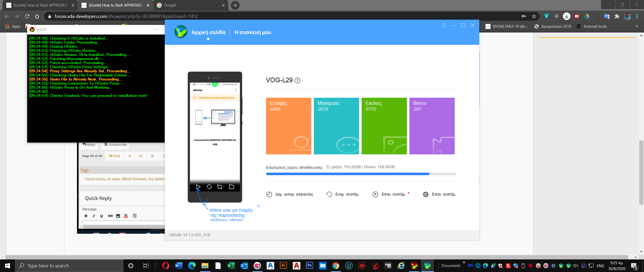The image size is (644, 272).
Task: Insert an image in Quick Reply editor
Action: [x=118, y=216]
